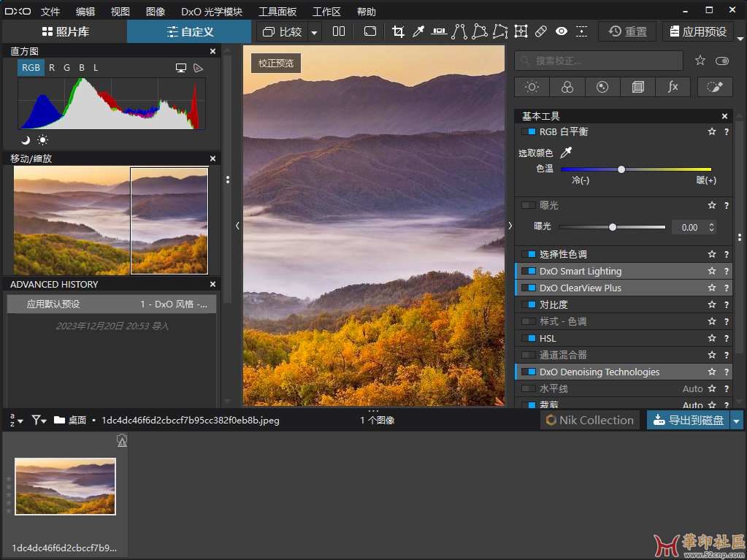Image resolution: width=747 pixels, height=560 pixels.
Task: Switch to the 照片库 tab
Action: [65, 32]
